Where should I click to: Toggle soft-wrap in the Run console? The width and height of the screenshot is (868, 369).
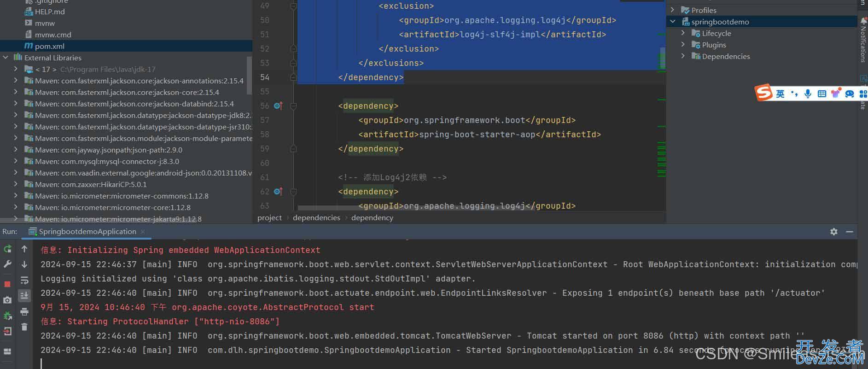(24, 281)
